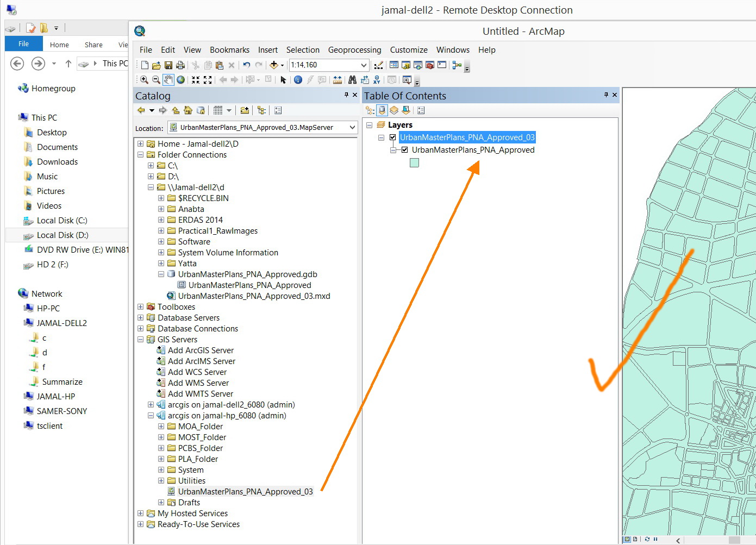The height and width of the screenshot is (545, 756).
Task: Open the Editor toolbar
Action: click(379, 65)
